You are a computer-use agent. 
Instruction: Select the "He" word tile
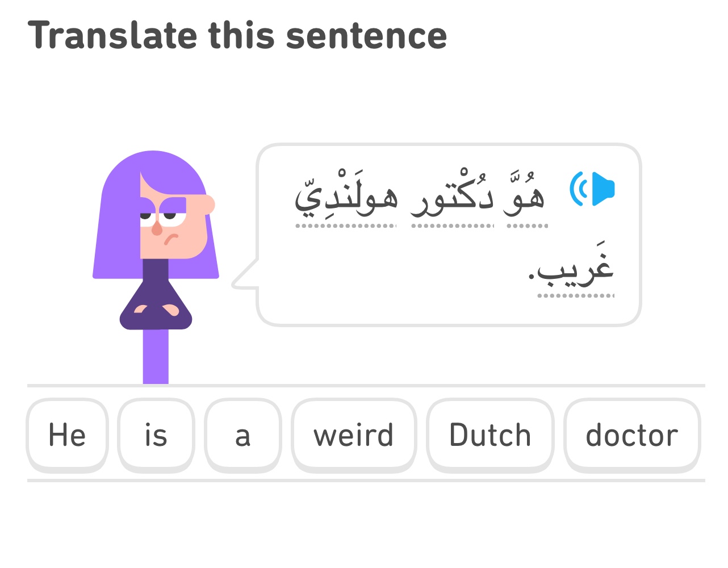coord(67,435)
